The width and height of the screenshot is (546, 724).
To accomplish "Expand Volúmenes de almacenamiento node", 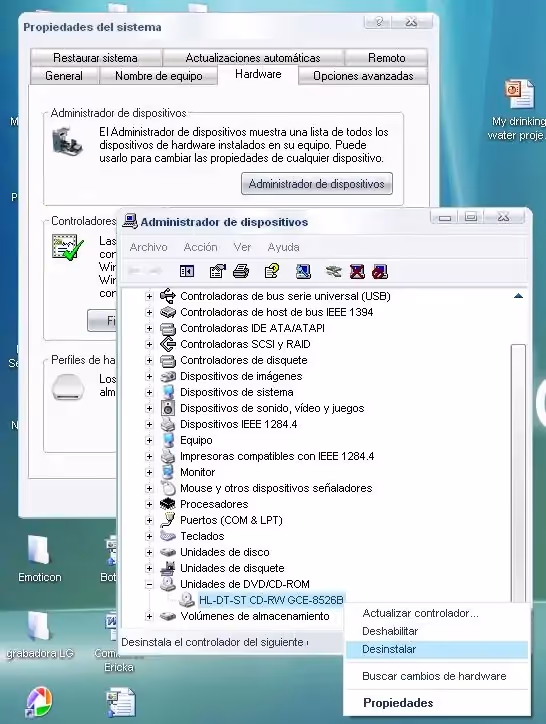I will coord(149,616).
